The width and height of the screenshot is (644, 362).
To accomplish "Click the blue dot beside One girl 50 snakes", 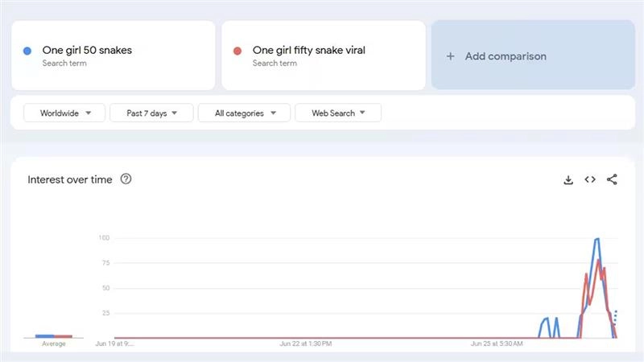I will 27,51.
